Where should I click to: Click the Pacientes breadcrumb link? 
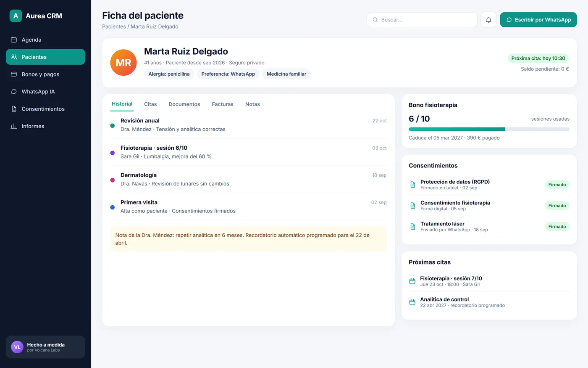(114, 26)
